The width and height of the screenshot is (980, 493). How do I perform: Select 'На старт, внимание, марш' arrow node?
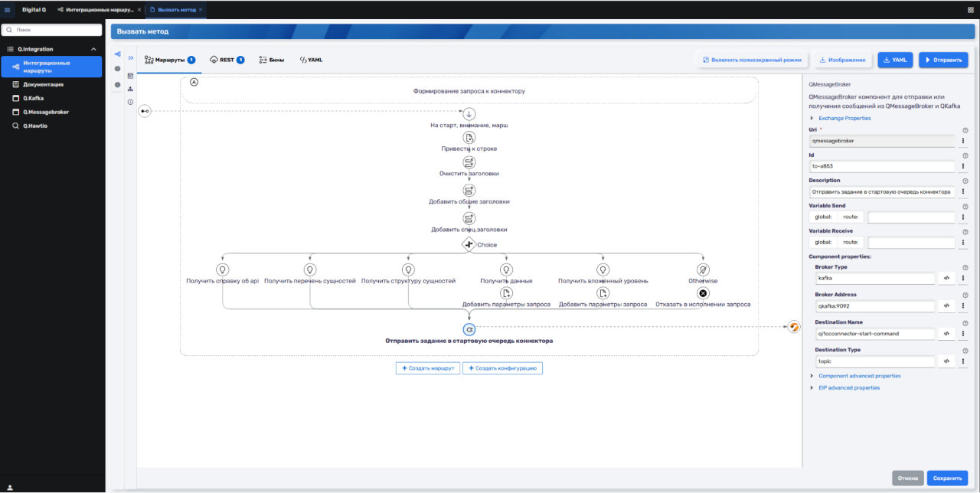point(469,113)
